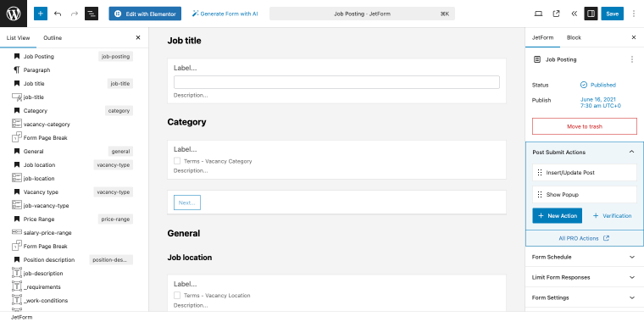Click Description placeholder under Job title field
Screen dimensions: 644x322
click(191, 95)
